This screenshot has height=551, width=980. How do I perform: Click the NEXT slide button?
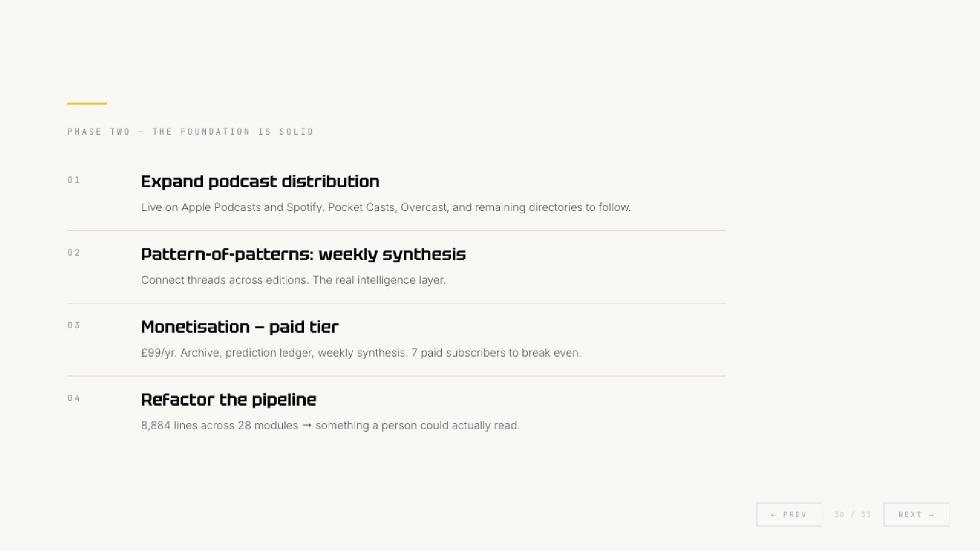[x=916, y=514]
